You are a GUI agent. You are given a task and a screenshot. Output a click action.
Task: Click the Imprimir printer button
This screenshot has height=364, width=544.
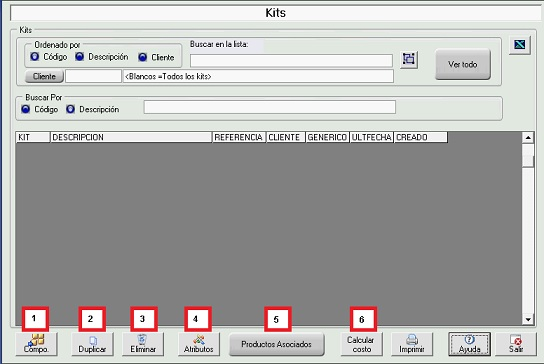[x=412, y=344]
